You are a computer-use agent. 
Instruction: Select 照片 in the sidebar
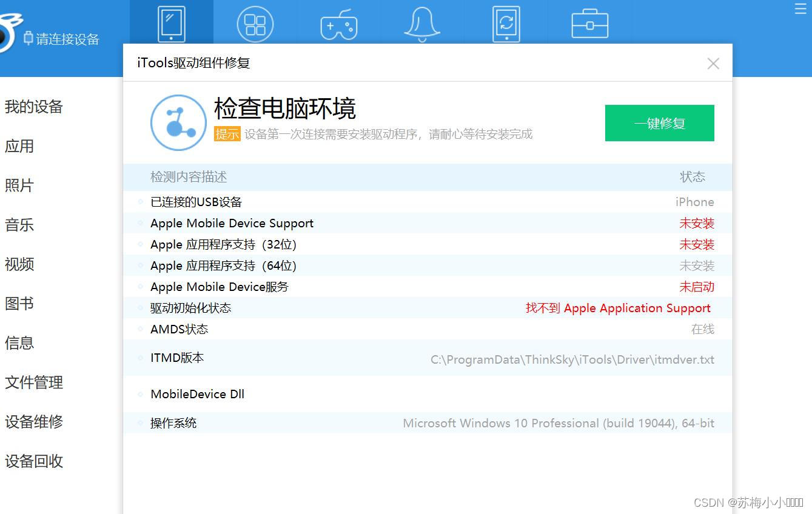tap(19, 185)
